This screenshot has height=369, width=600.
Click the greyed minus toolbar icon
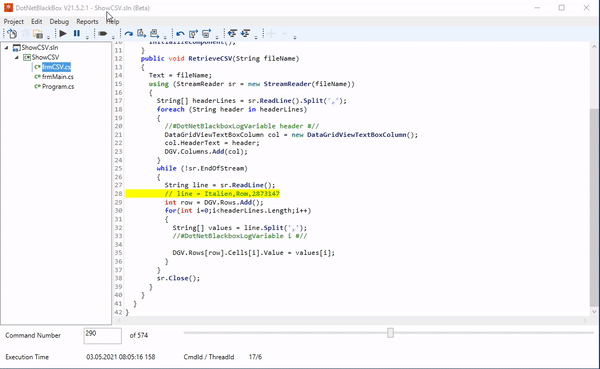(x=284, y=34)
